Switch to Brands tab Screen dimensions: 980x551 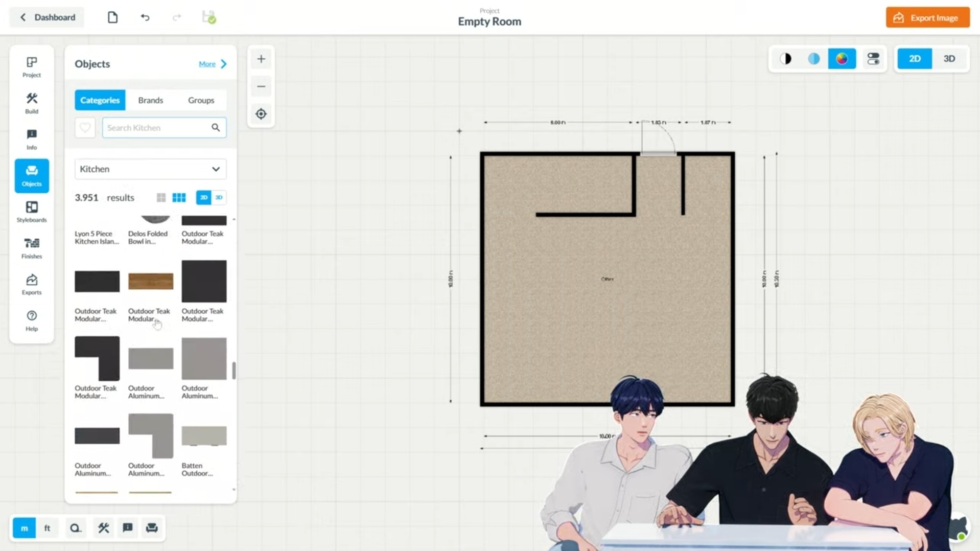coord(150,100)
